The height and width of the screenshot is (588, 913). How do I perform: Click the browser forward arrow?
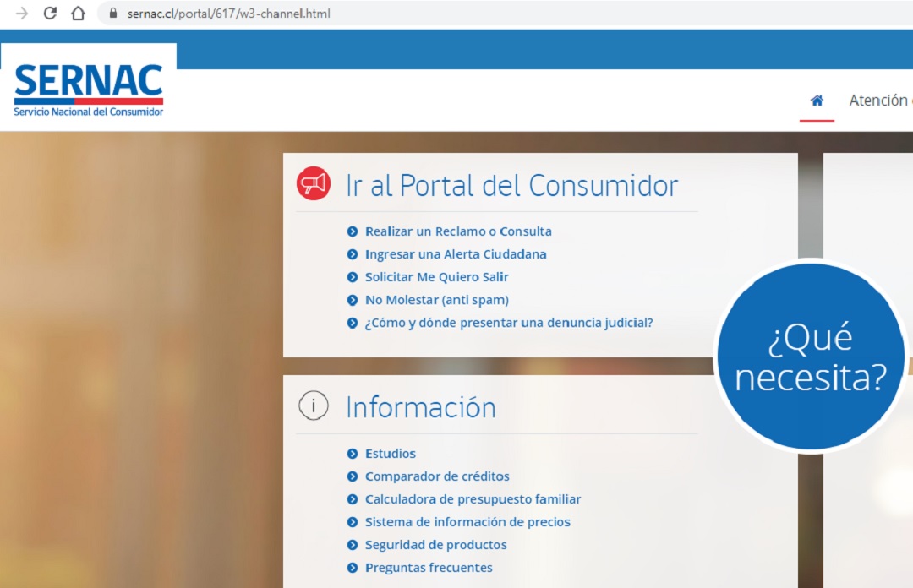point(21,14)
